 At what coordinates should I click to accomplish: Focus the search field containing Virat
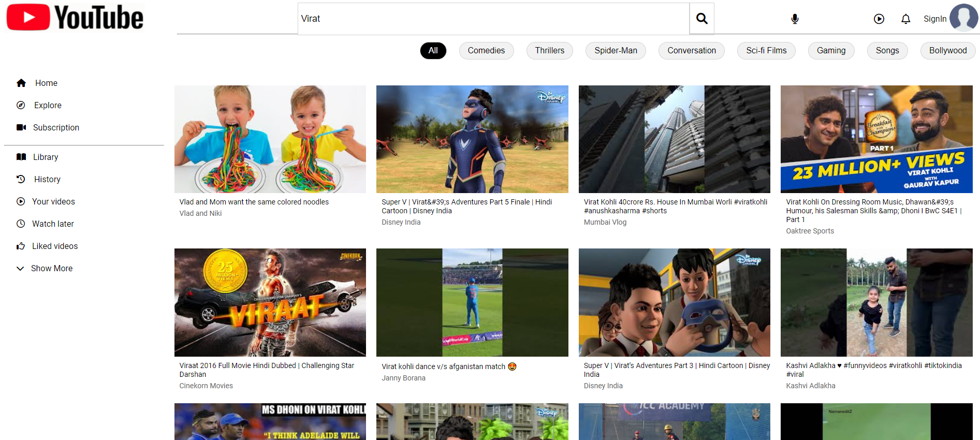(493, 19)
